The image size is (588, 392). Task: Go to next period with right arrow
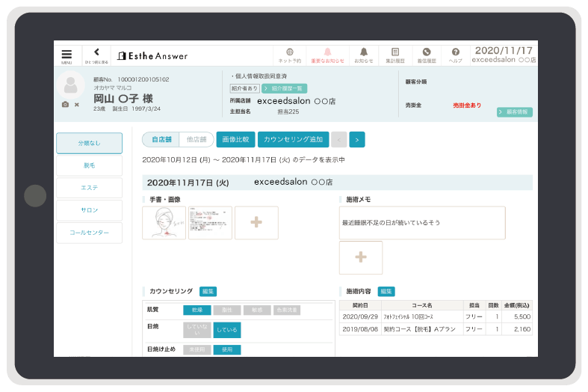tap(357, 139)
